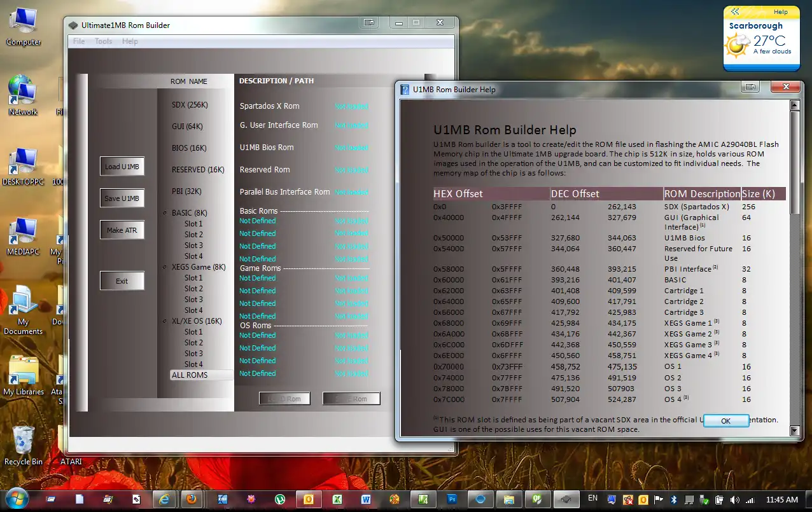
Task: Select the PBI (32K) ROM entry
Action: 188,191
